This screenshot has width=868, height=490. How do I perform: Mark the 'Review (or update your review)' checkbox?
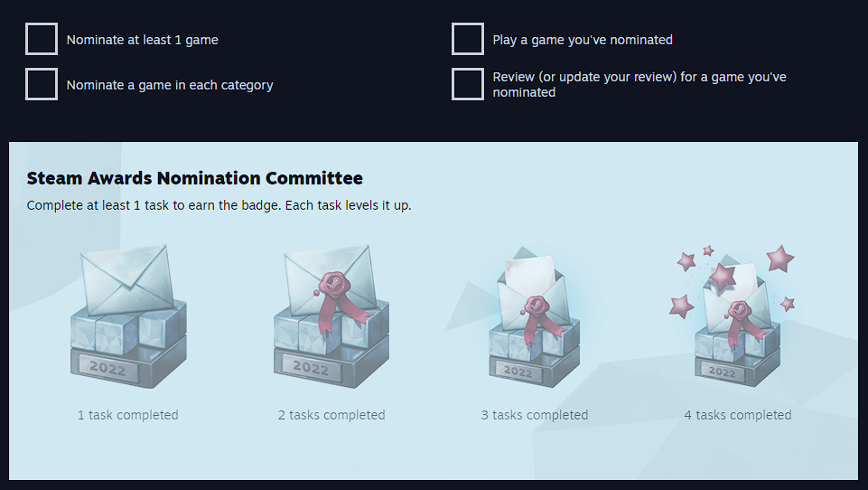[x=468, y=84]
